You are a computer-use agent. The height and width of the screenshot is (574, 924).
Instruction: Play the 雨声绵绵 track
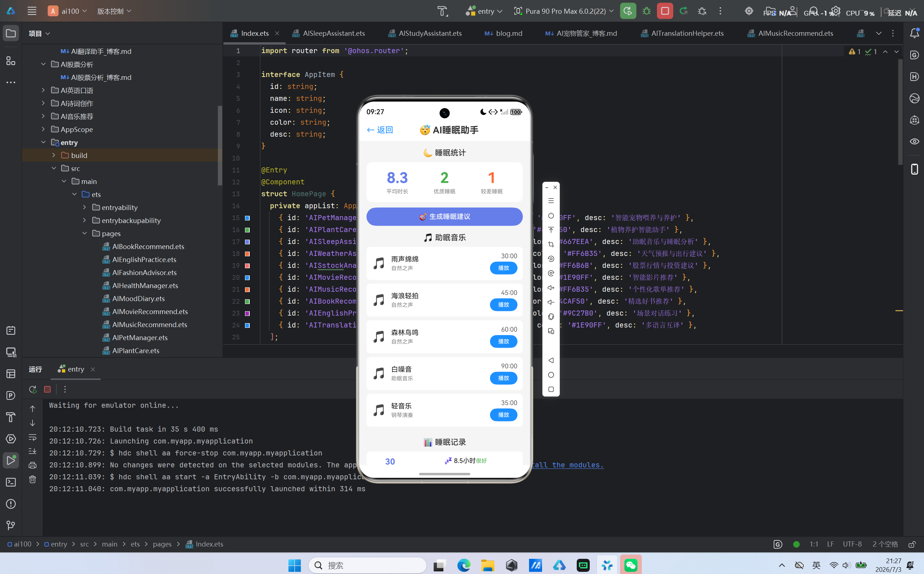coord(503,268)
